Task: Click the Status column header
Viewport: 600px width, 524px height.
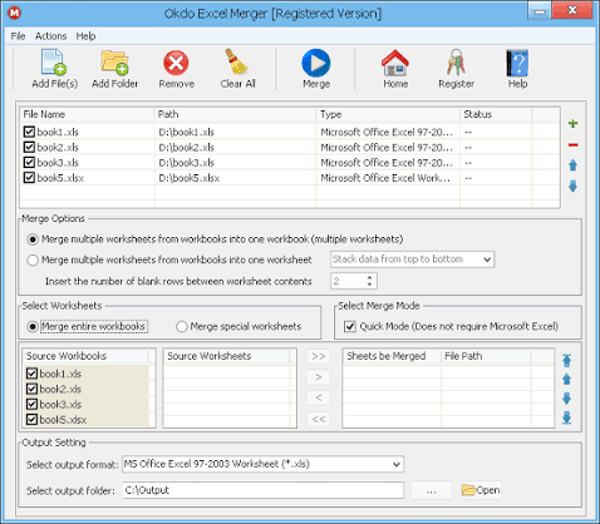Action: coord(496,114)
